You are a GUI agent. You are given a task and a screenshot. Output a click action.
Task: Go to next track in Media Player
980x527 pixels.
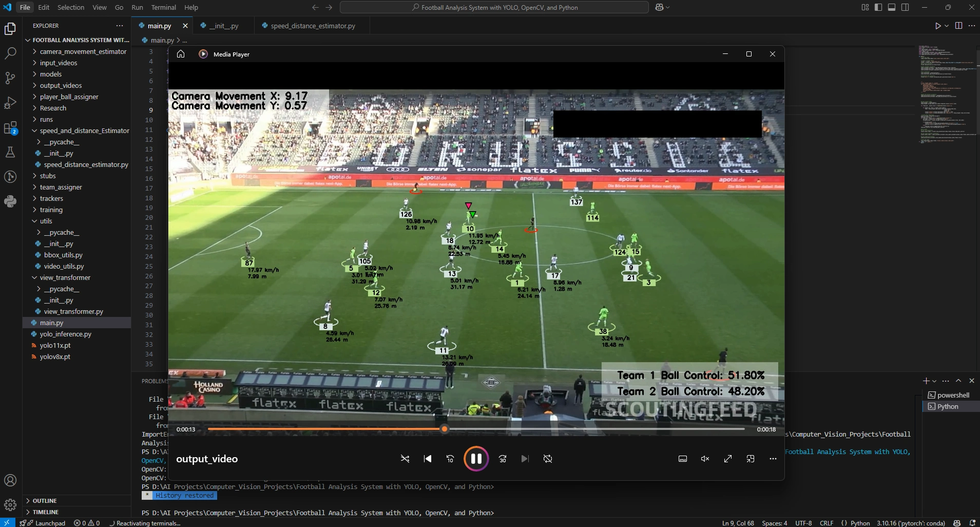pos(525,459)
